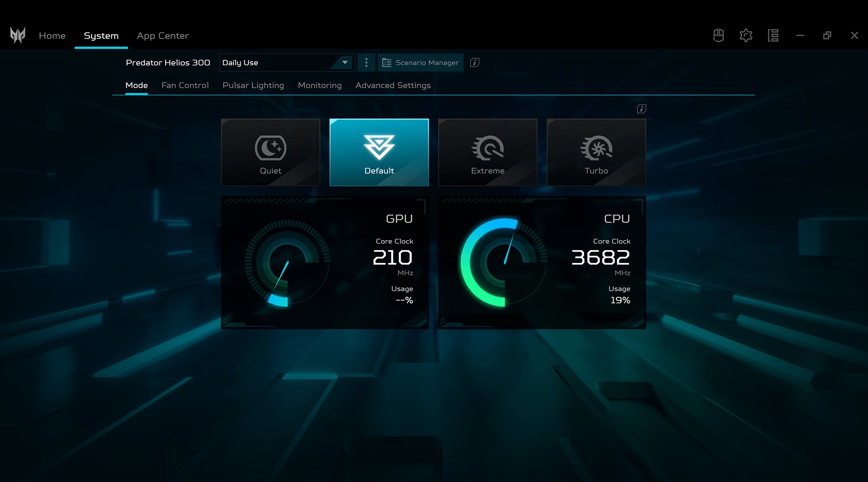The image size is (868, 482).
Task: Click the CPU core clock value 3682
Action: point(600,257)
